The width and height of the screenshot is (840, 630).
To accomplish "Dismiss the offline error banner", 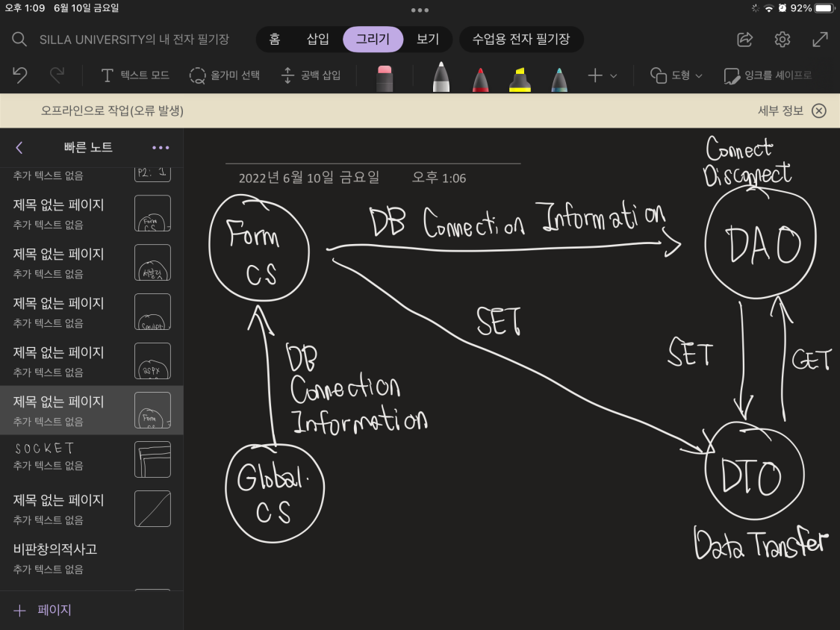I will pyautogui.click(x=819, y=111).
